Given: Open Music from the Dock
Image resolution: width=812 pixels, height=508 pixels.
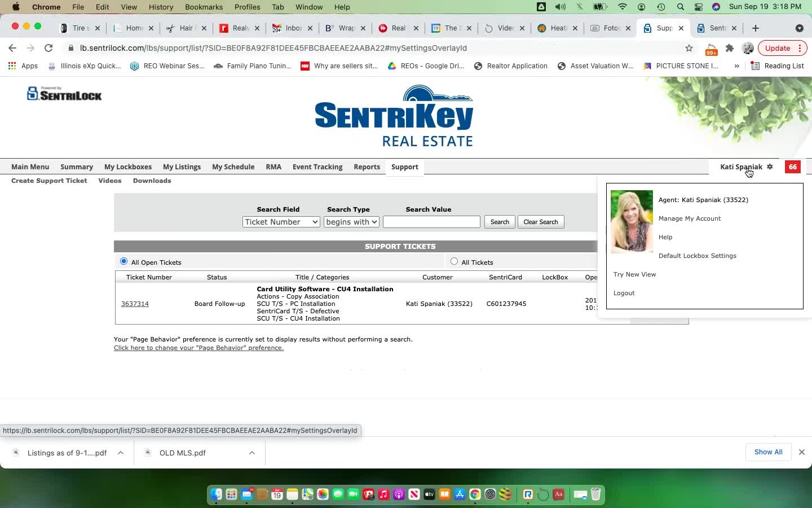Looking at the screenshot, I should (x=383, y=494).
